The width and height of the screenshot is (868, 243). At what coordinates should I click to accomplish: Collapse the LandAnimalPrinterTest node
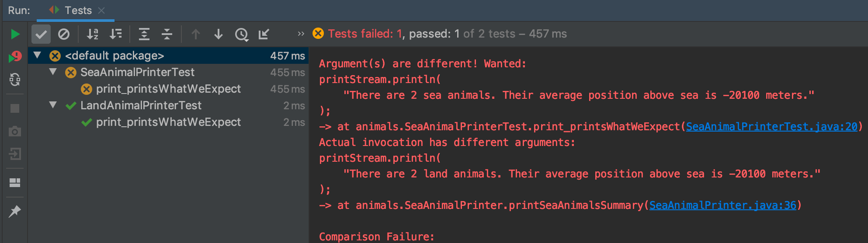(x=53, y=105)
